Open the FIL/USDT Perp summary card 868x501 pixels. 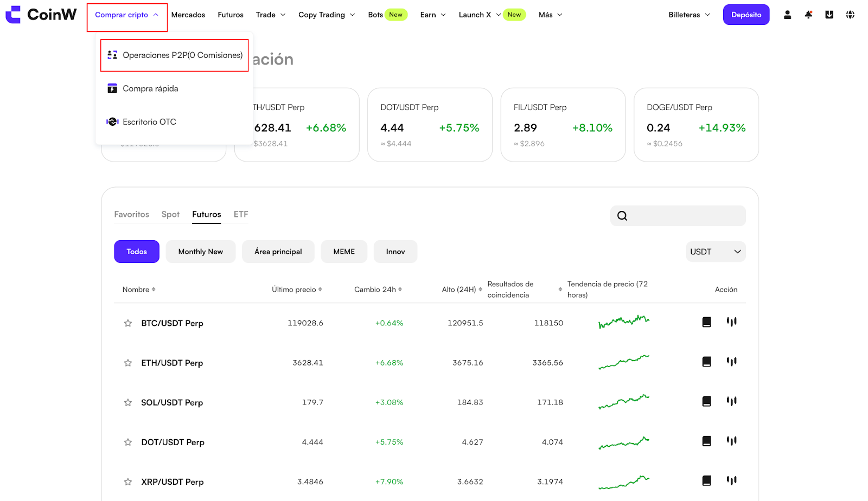pyautogui.click(x=563, y=125)
